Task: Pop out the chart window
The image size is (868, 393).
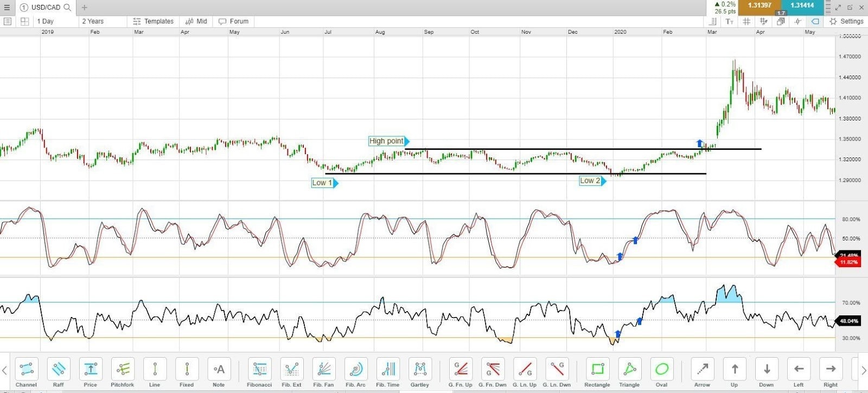Action: [850, 7]
